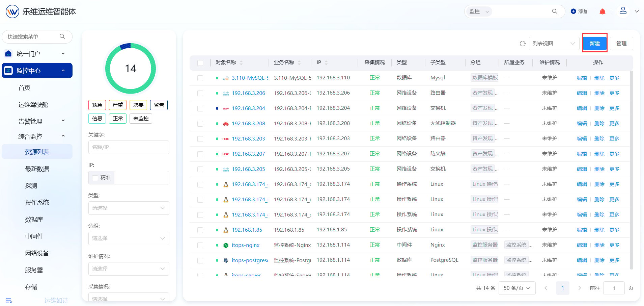Check the itops-nginx row checkbox
The height and width of the screenshot is (306, 644).
click(200, 245)
